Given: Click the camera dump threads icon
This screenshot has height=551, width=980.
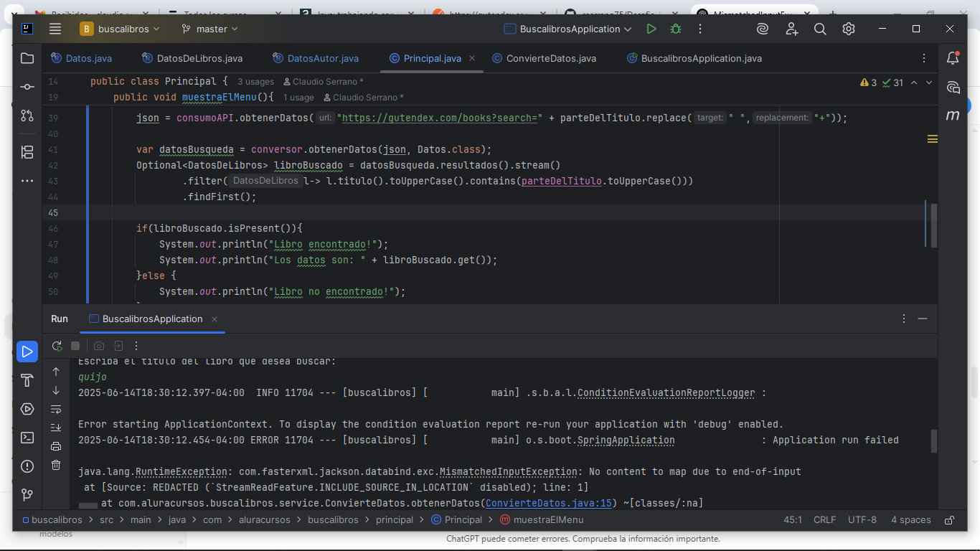Looking at the screenshot, I should [x=99, y=346].
